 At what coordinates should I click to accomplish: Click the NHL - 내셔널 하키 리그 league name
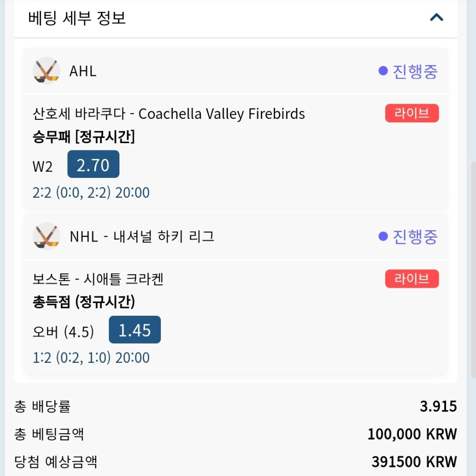(x=142, y=236)
